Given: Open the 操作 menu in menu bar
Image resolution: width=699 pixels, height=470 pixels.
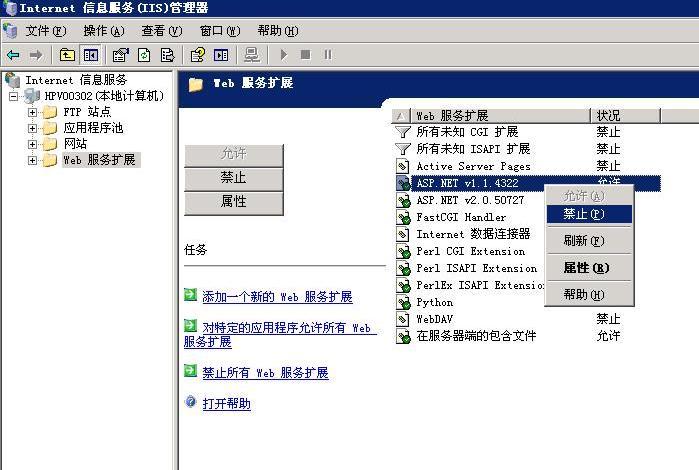Looking at the screenshot, I should click(x=102, y=31).
